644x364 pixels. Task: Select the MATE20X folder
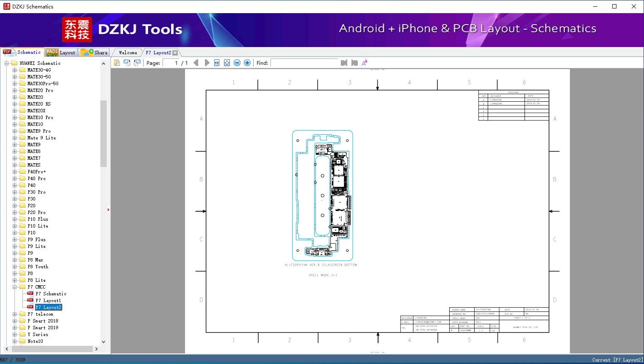[36, 111]
